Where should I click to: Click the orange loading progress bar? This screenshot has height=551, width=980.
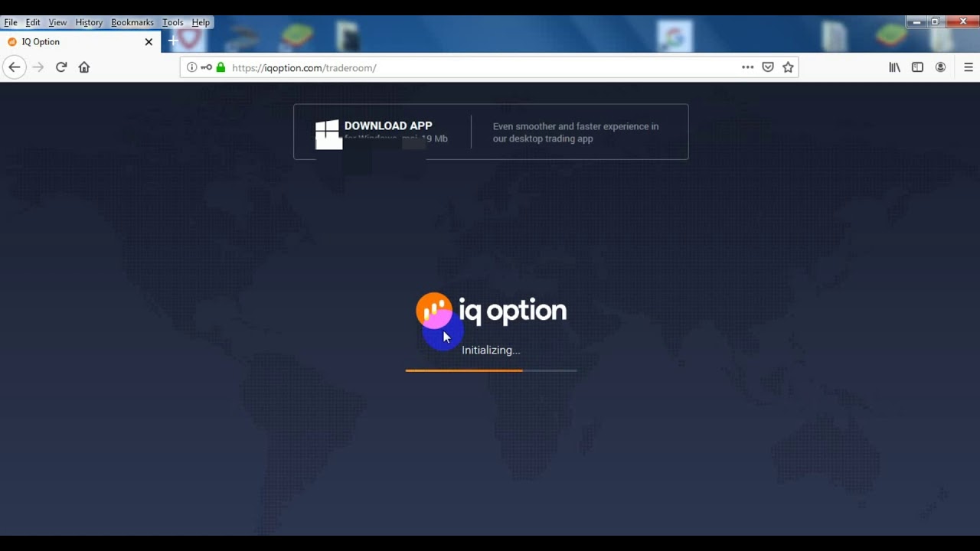pos(491,370)
